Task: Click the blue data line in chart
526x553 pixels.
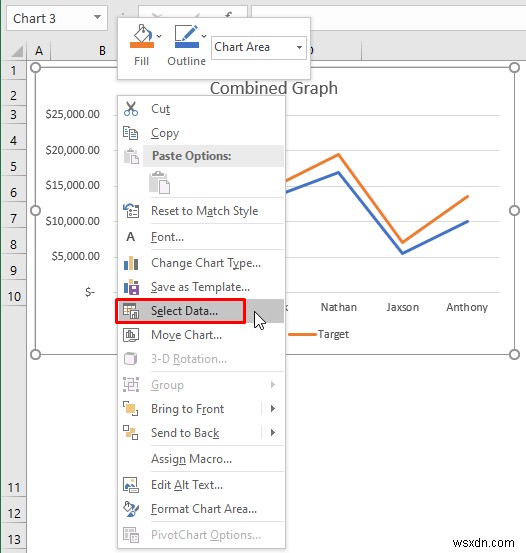Action: tap(370, 213)
